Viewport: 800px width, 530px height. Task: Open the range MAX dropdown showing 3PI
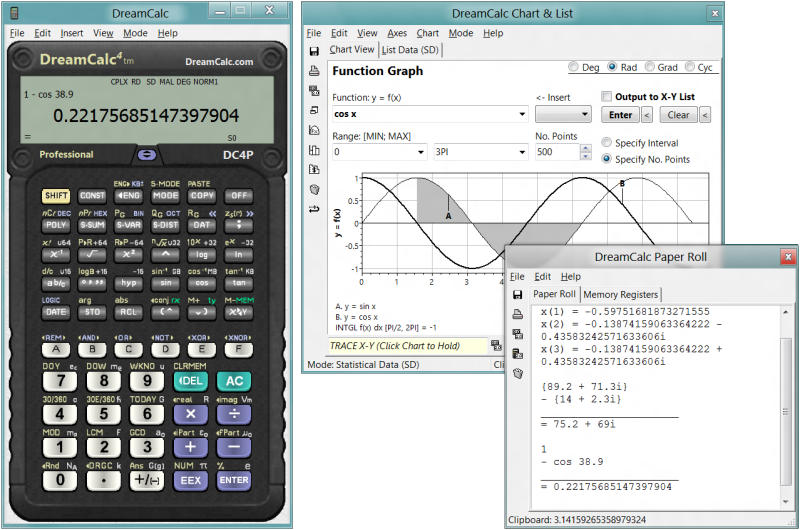pos(522,152)
